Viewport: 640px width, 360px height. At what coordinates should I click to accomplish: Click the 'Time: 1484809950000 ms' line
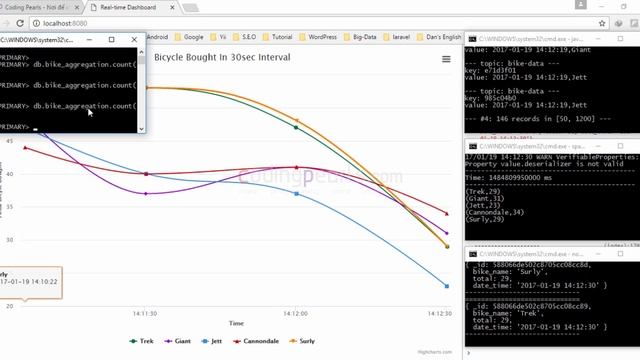click(x=509, y=178)
